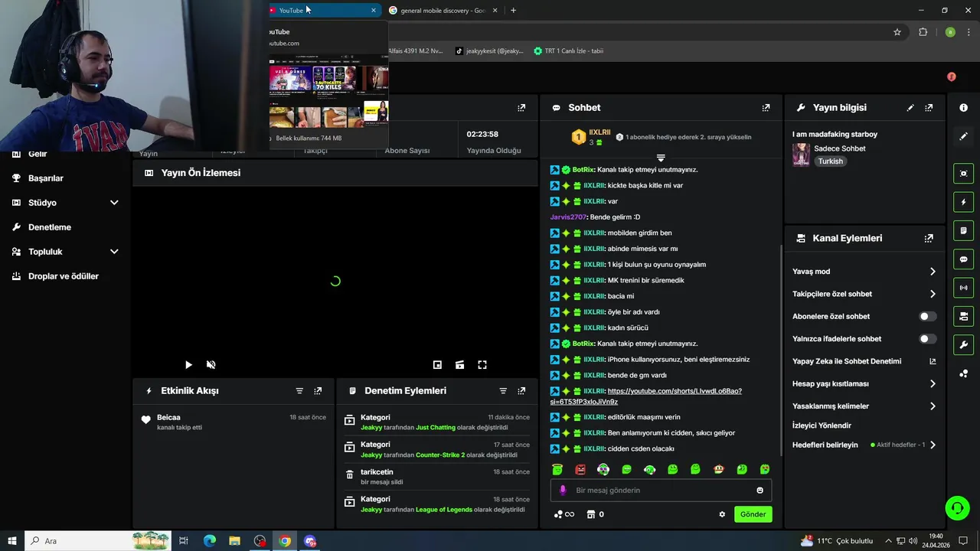The height and width of the screenshot is (551, 980).
Task: Open emoji picker in message box
Action: [759, 491]
